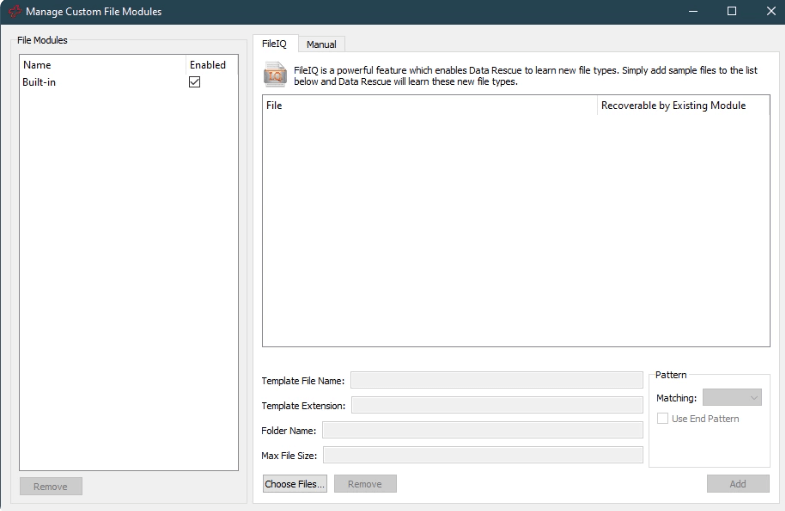Click the FileIQ logo icon

pyautogui.click(x=275, y=75)
